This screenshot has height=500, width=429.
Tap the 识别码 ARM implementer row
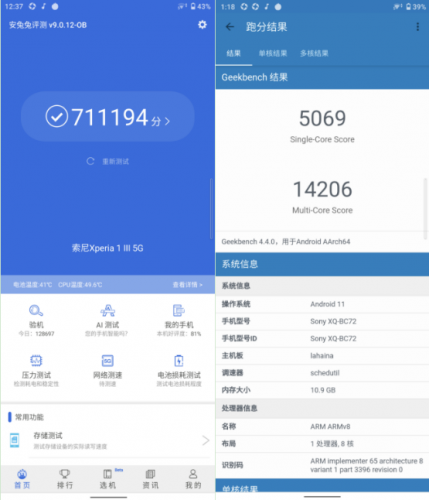pyautogui.click(x=322, y=465)
